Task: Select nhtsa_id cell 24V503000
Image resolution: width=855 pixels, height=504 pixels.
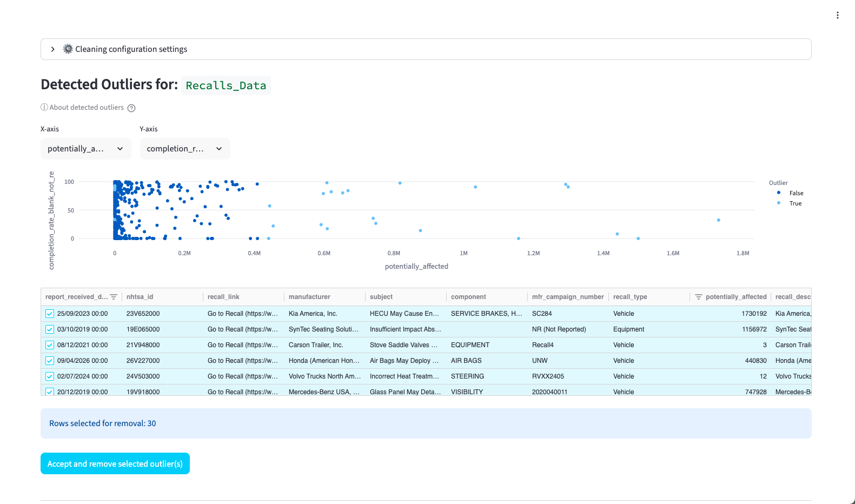Action: [162, 376]
